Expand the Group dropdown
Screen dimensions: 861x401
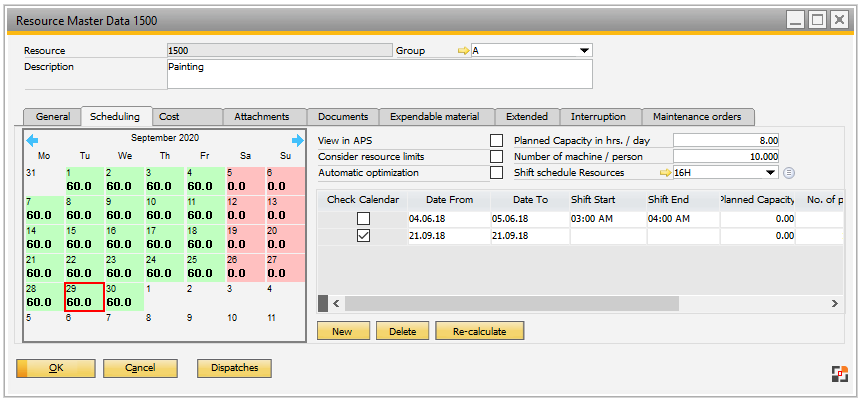click(x=584, y=51)
